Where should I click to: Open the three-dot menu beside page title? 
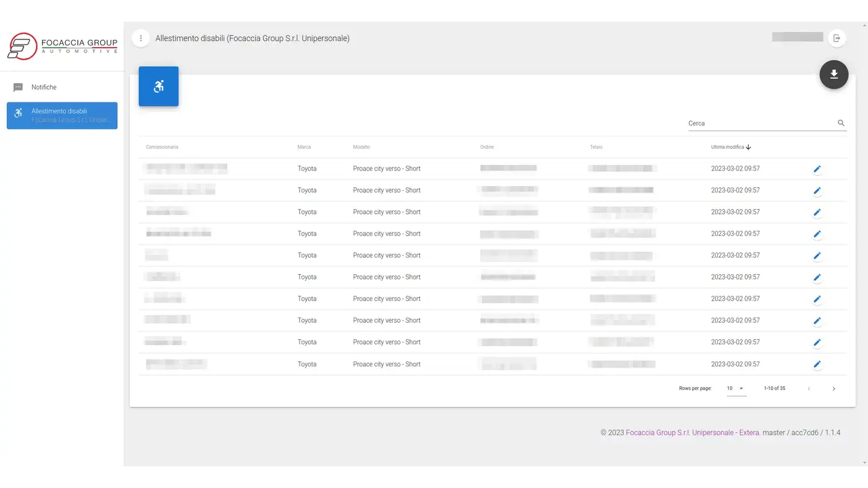pyautogui.click(x=140, y=38)
